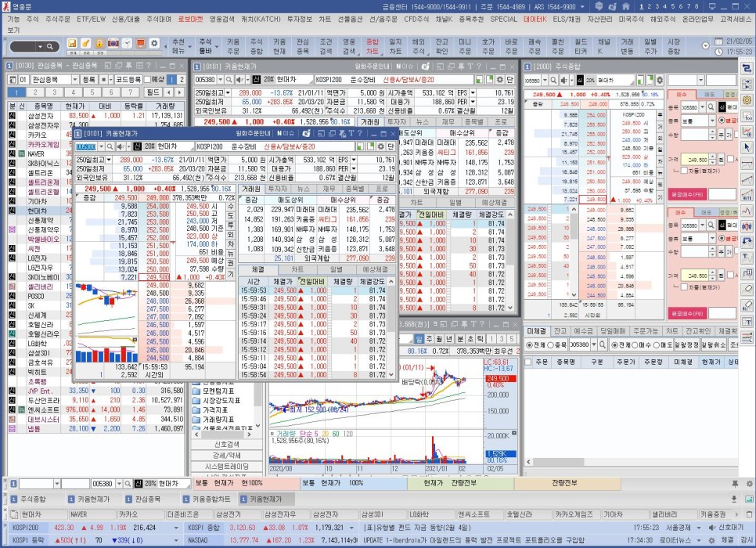This screenshot has width=756, height=548.
Task: Select 전체 radio in 미체결 left filter
Action: [x=529, y=345]
